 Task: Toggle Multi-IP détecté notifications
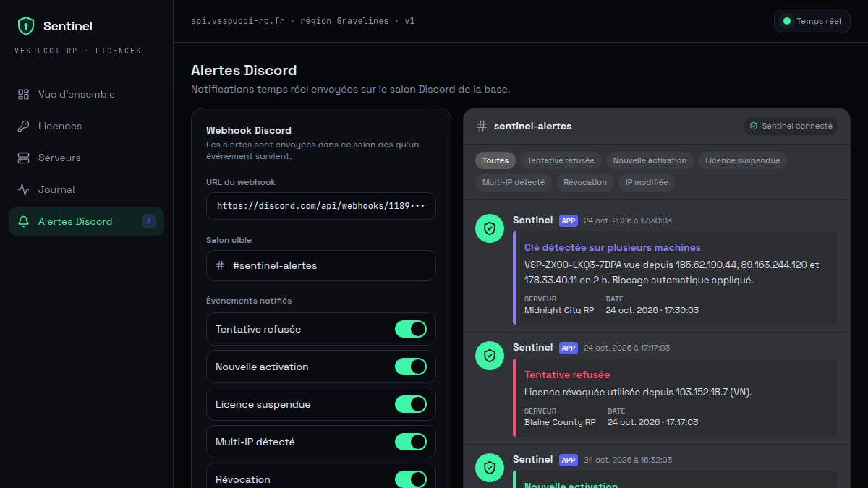click(411, 442)
